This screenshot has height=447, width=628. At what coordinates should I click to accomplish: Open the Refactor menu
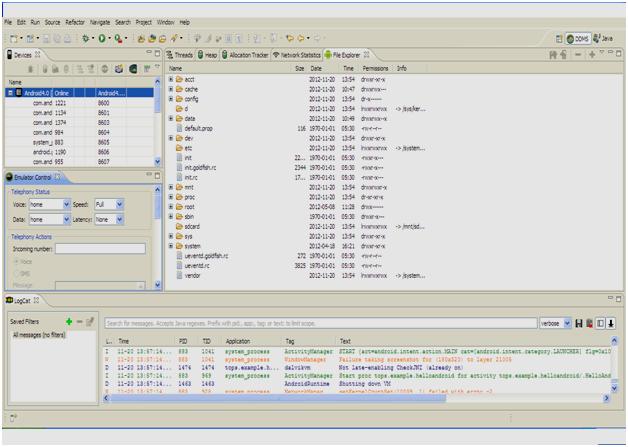pos(75,22)
